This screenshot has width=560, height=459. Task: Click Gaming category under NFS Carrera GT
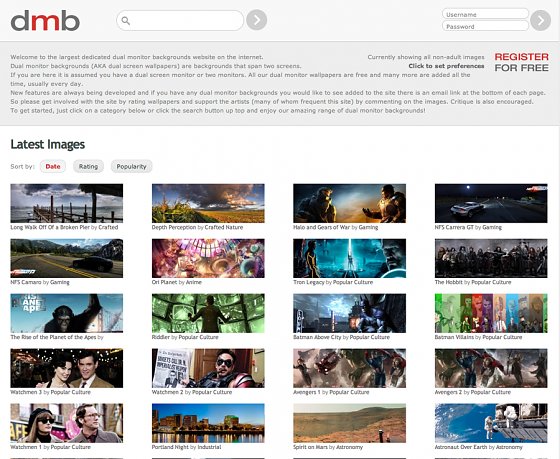pyautogui.click(x=492, y=227)
